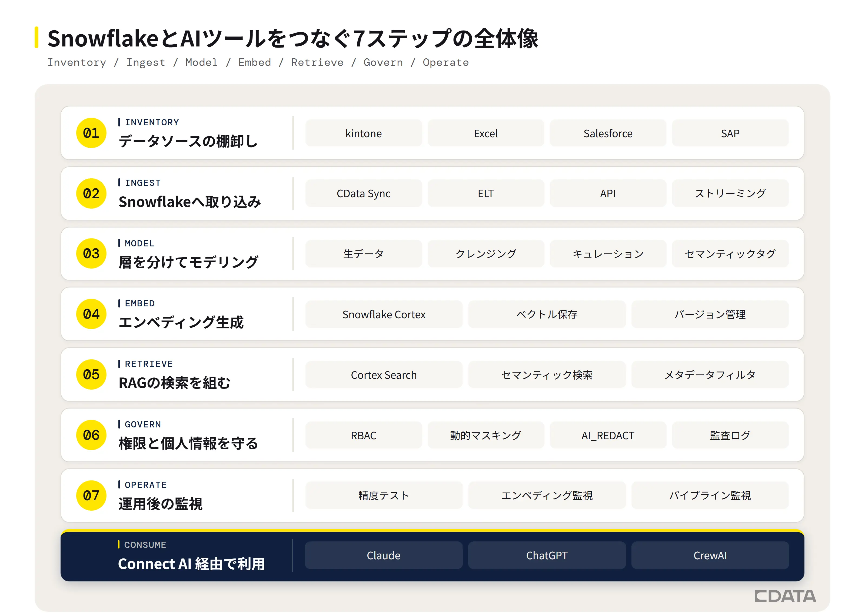Click the yellow 06 step badge
This screenshot has width=865, height=616.
(x=91, y=435)
